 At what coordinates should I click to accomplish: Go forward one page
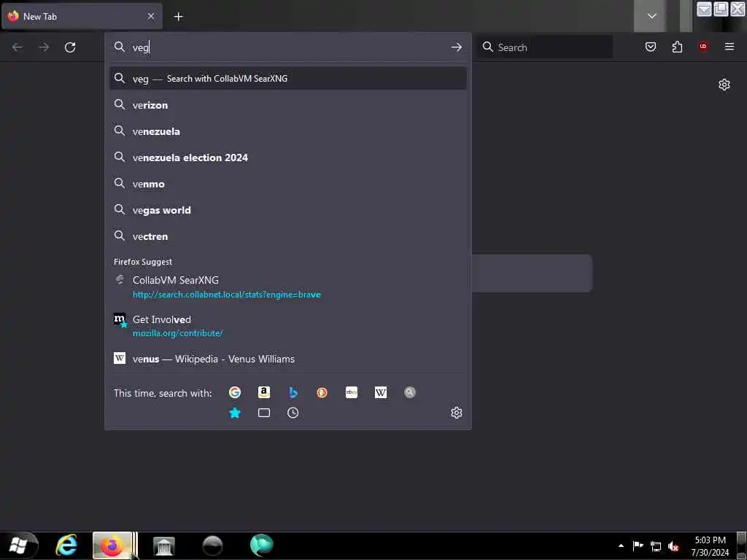point(44,47)
